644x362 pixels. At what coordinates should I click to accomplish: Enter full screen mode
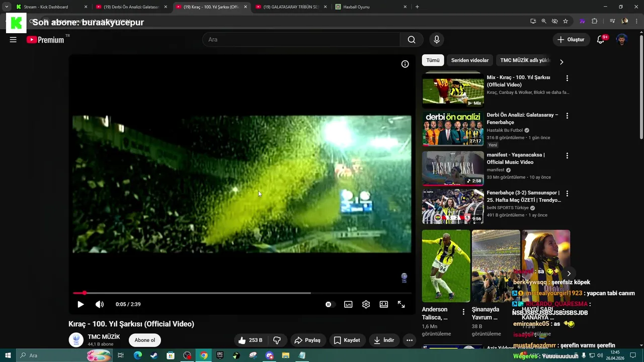401,304
